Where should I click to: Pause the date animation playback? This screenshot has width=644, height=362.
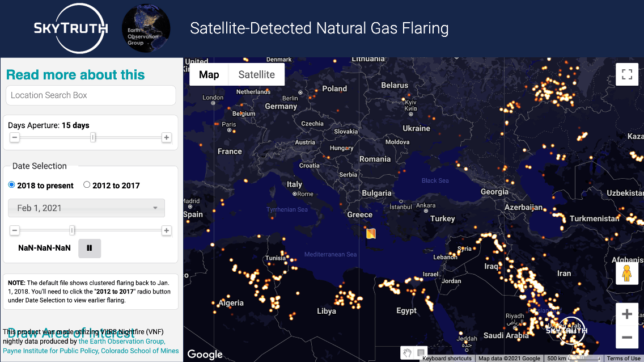pyautogui.click(x=90, y=248)
